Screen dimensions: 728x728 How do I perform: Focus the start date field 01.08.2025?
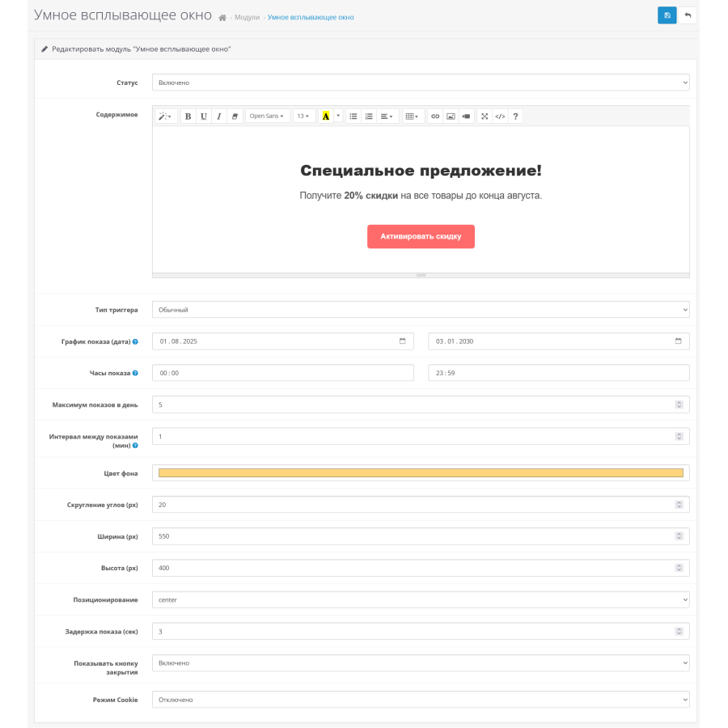(x=283, y=341)
